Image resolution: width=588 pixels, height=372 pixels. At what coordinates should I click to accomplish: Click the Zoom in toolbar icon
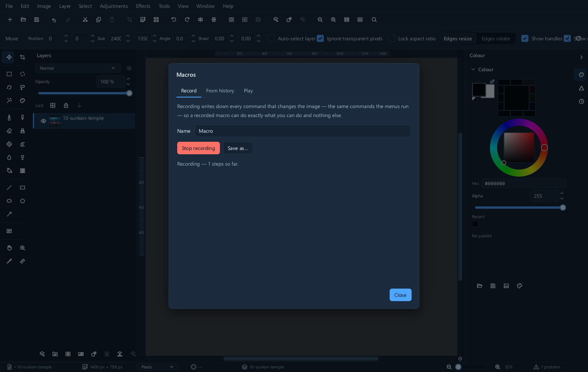tap(333, 20)
